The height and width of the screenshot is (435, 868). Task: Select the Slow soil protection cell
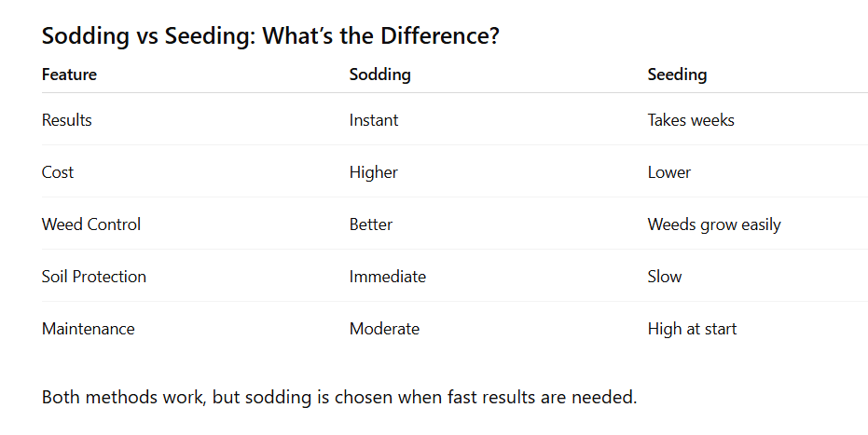pyautogui.click(x=665, y=277)
